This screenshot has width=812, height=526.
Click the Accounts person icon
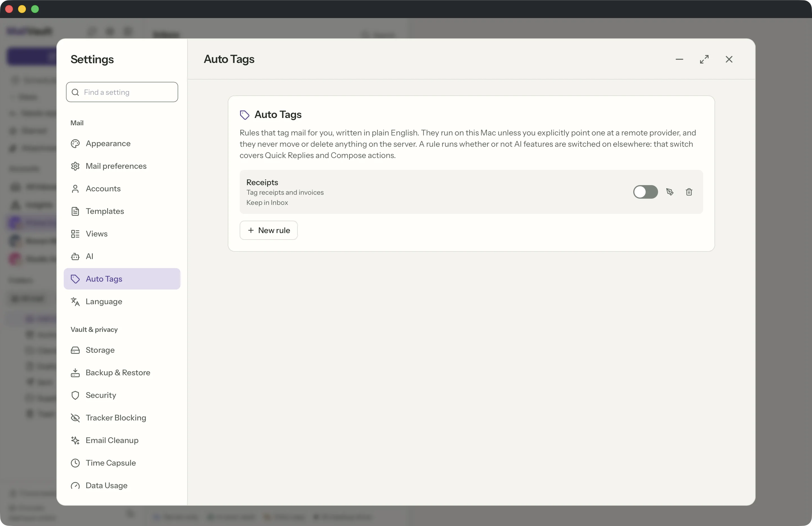[75, 189]
